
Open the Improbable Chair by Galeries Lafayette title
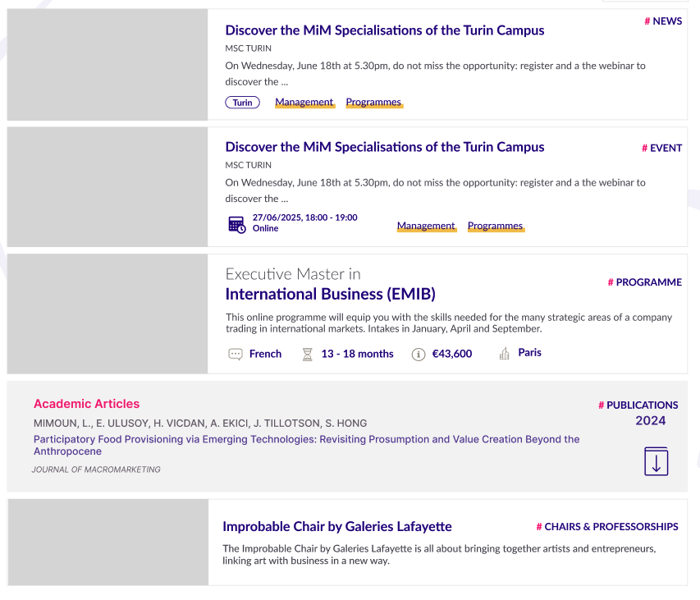pos(337,526)
